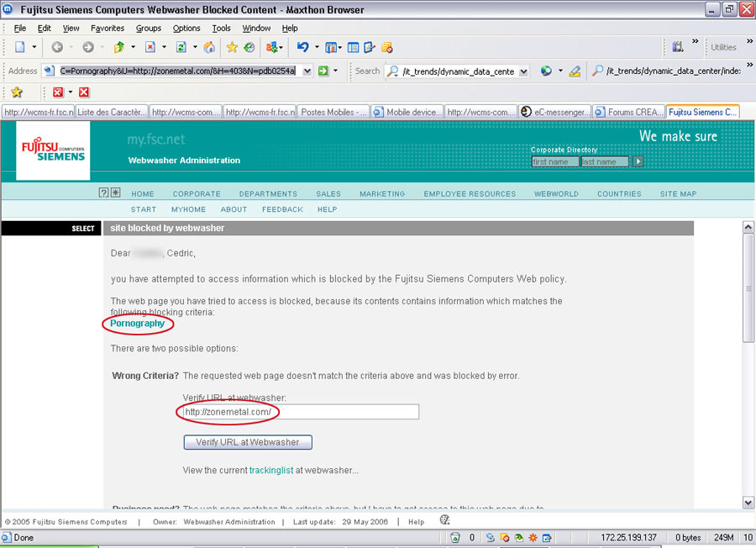Click the Back navigation arrow

57,47
